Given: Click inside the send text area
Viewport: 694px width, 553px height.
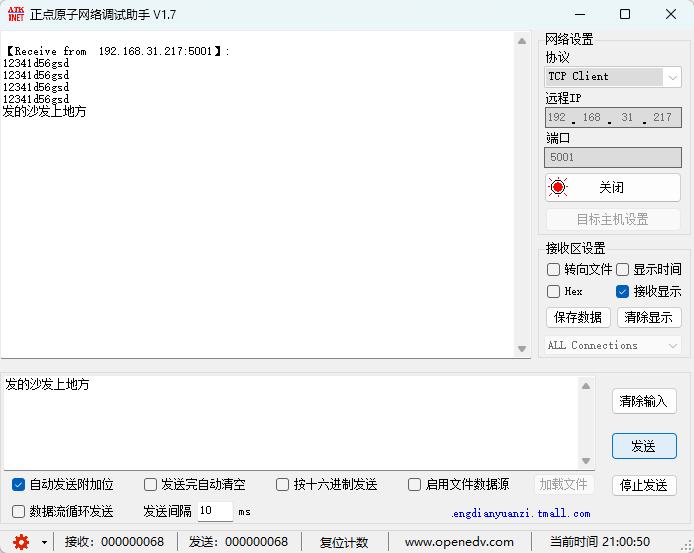Looking at the screenshot, I should point(290,423).
